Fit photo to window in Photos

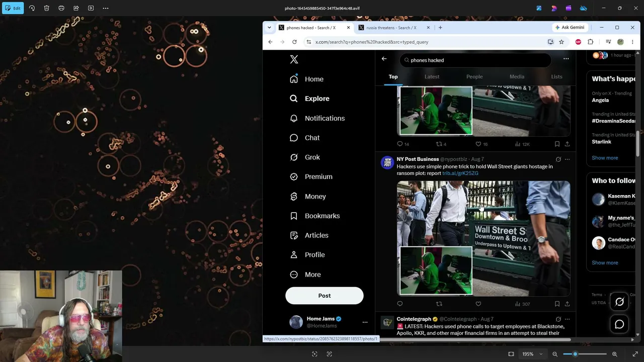[x=511, y=354]
